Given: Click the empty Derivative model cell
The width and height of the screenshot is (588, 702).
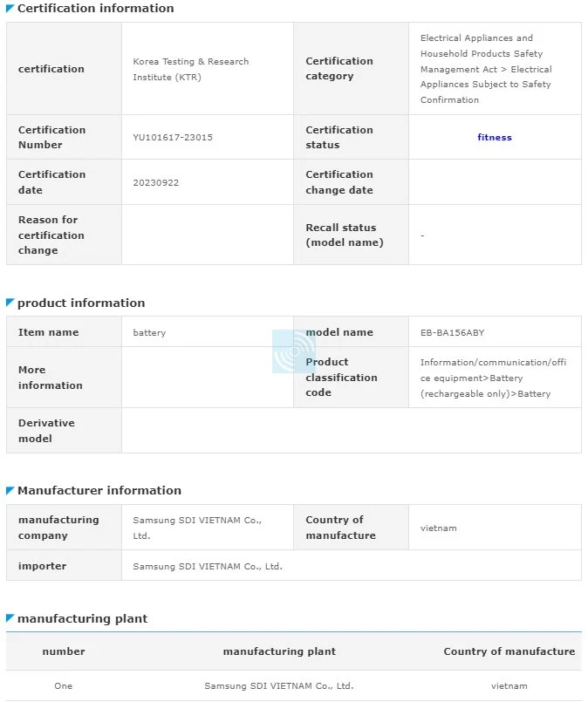Looking at the screenshot, I should 352,430.
